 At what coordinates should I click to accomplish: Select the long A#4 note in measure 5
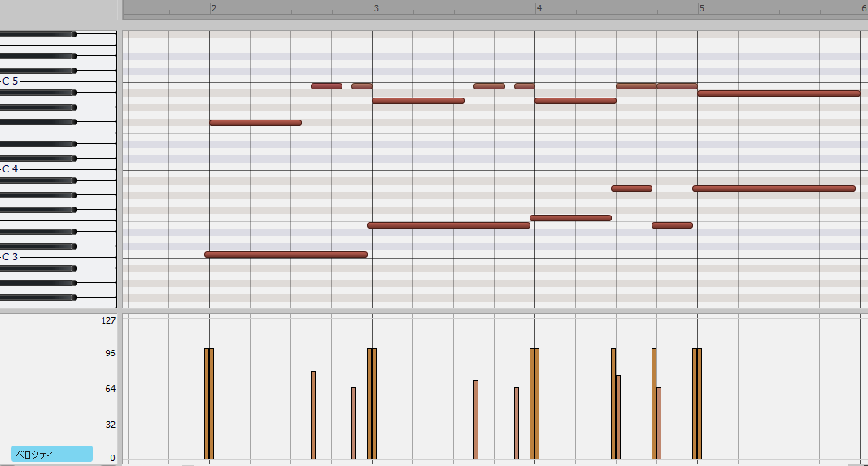point(779,94)
